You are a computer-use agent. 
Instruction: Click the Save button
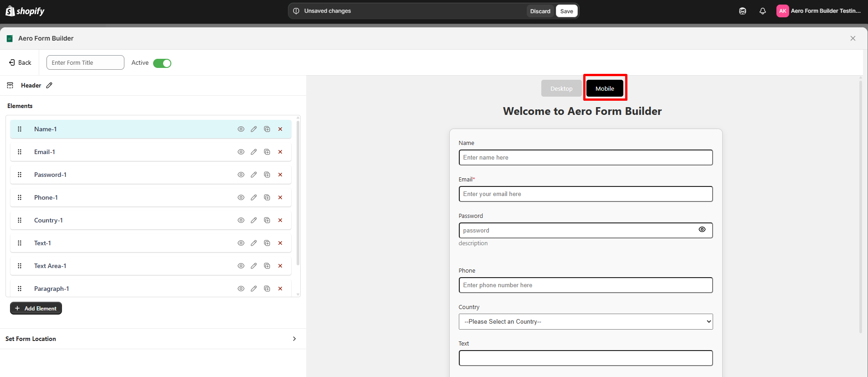point(567,11)
